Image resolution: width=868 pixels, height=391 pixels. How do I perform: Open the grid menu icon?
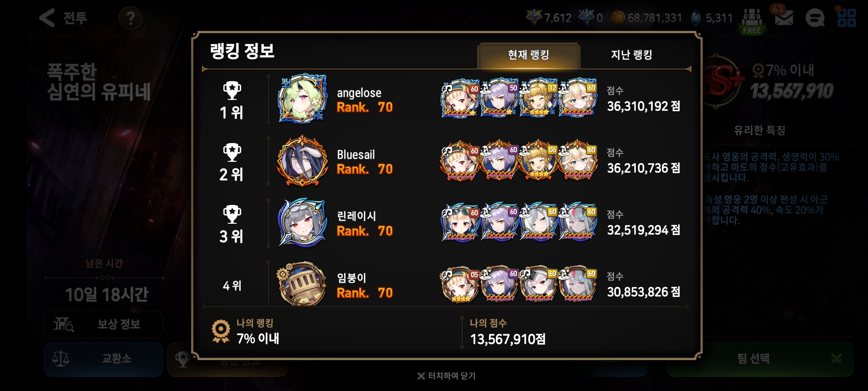847,18
